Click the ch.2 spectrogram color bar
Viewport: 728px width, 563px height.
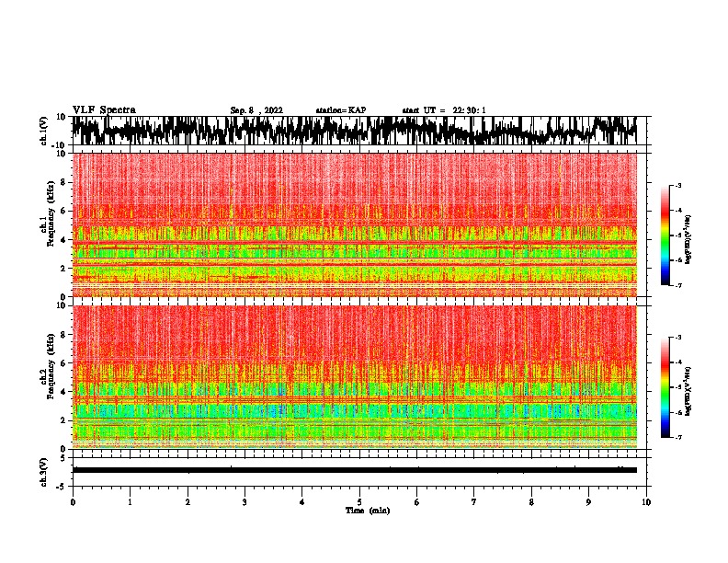[x=665, y=387]
